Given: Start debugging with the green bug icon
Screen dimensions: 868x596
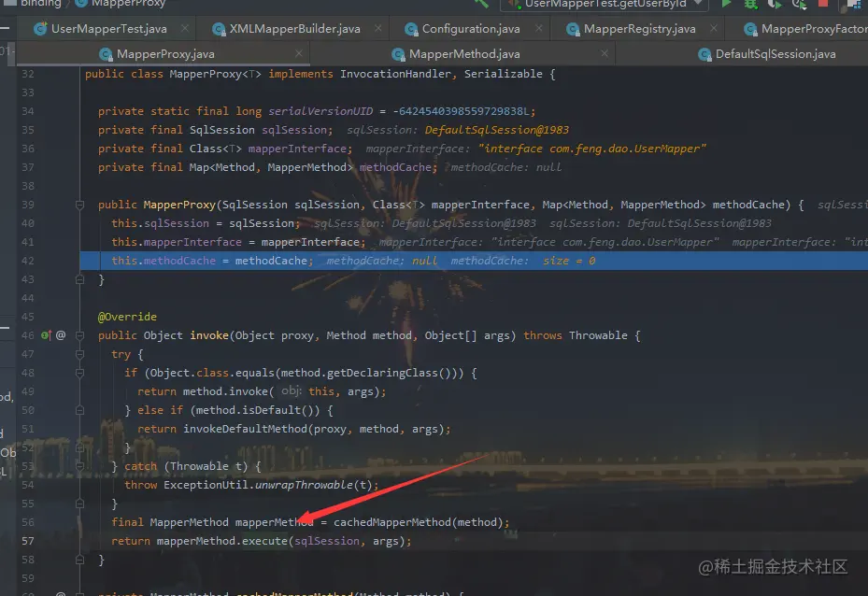Looking at the screenshot, I should [750, 4].
